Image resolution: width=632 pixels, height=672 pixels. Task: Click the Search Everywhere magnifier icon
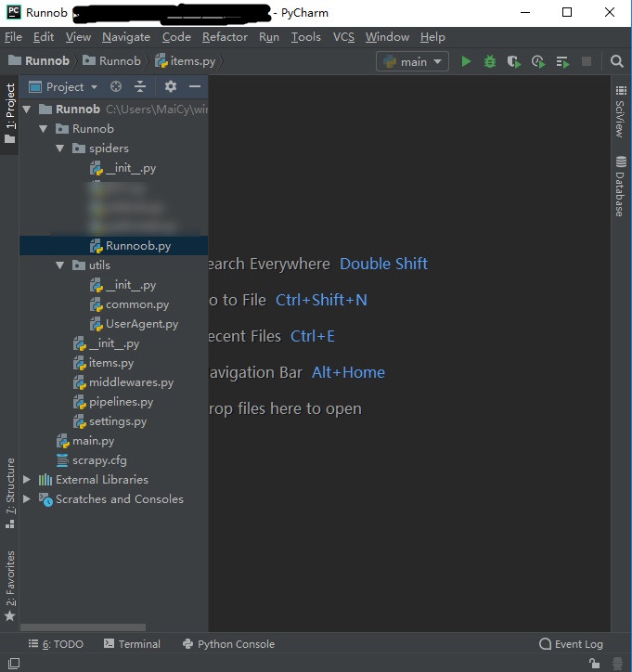click(x=617, y=61)
